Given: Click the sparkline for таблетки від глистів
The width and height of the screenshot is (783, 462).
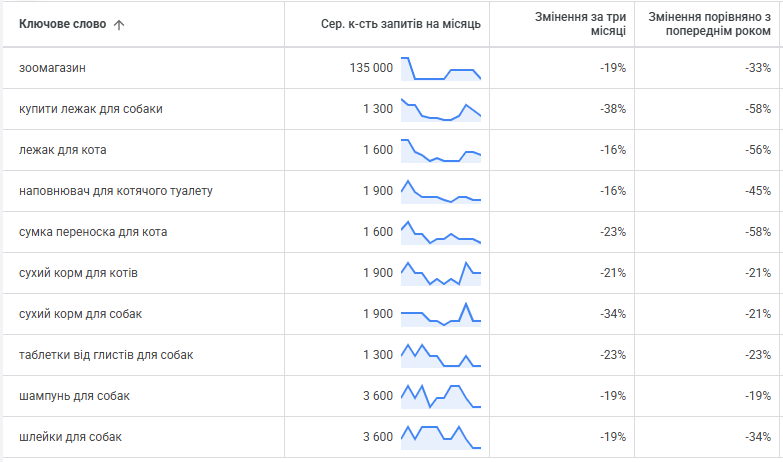Looking at the screenshot, I should (441, 355).
